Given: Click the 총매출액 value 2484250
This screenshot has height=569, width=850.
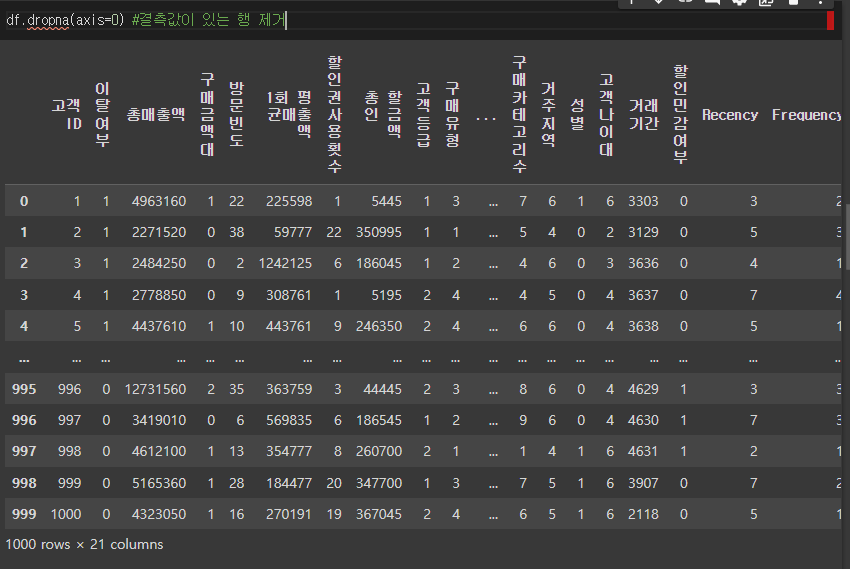Looking at the screenshot, I should point(159,263).
